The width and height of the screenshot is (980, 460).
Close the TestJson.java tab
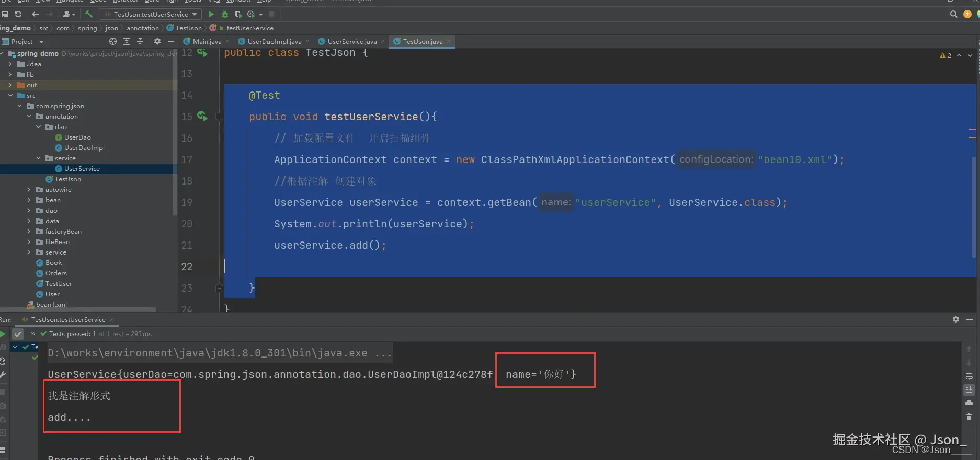[x=449, y=41]
